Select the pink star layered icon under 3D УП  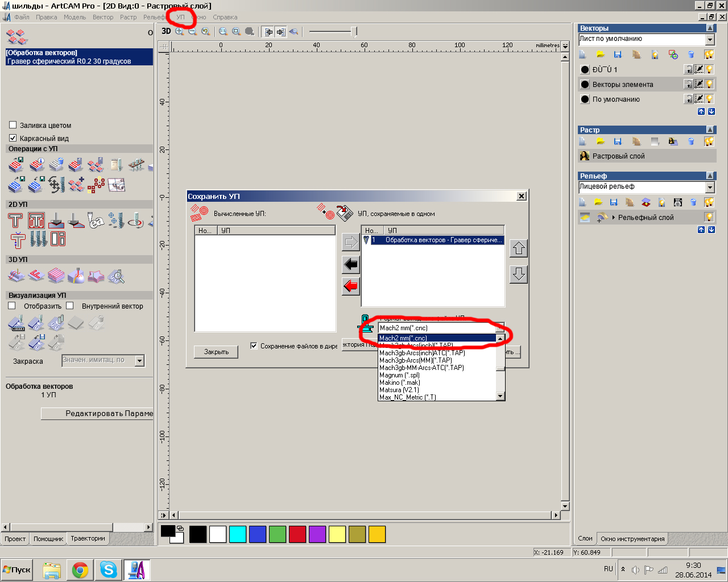96,276
